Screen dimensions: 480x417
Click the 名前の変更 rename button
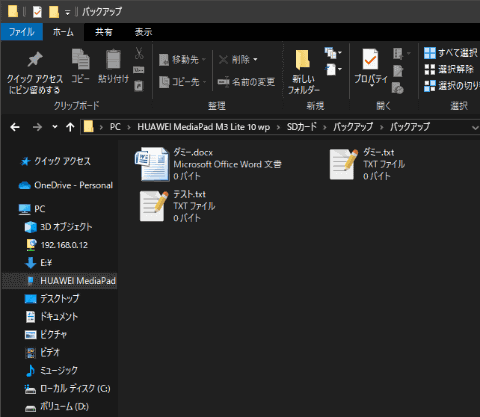pos(246,82)
